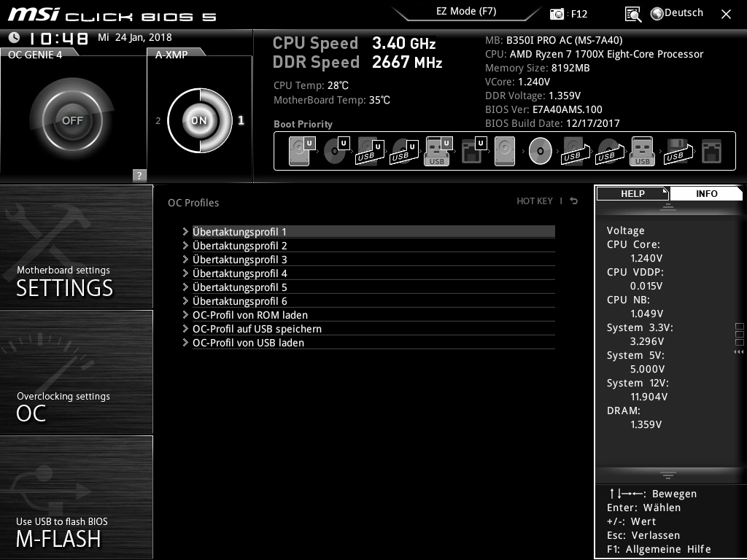
Task: Click the back arrow next to HOT KEY
Action: [574, 201]
